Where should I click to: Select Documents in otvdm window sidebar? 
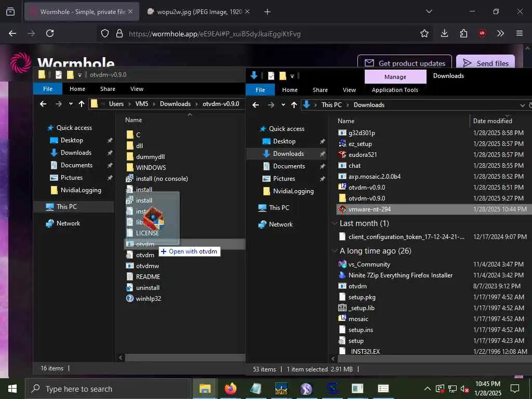[x=76, y=165]
